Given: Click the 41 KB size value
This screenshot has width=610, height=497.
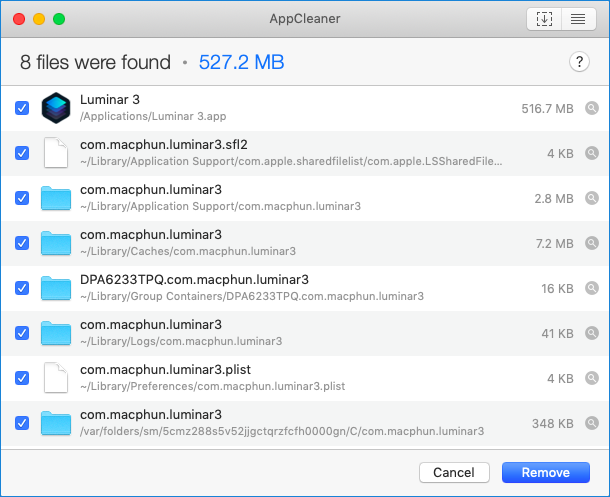Looking at the screenshot, I should coord(557,334).
